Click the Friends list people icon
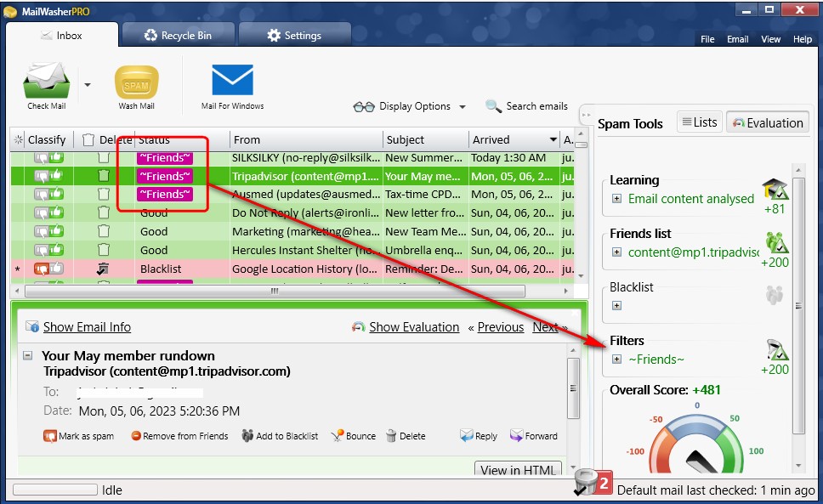This screenshot has height=504, width=823. tap(776, 243)
